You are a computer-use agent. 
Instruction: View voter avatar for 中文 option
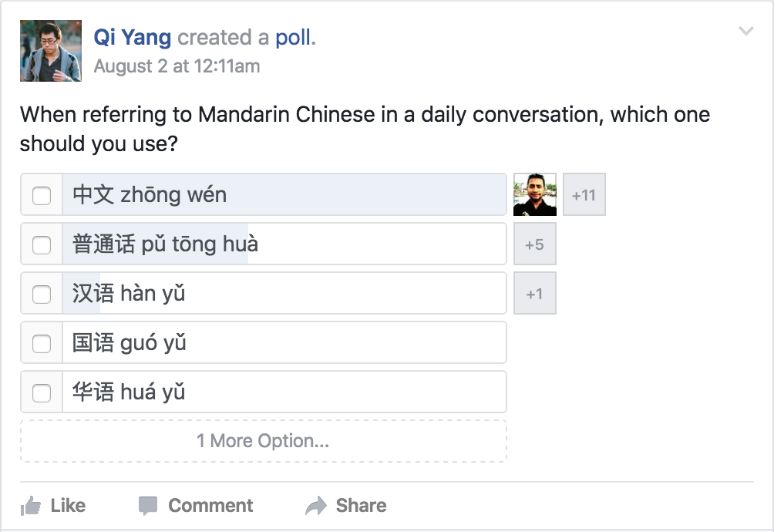click(534, 194)
